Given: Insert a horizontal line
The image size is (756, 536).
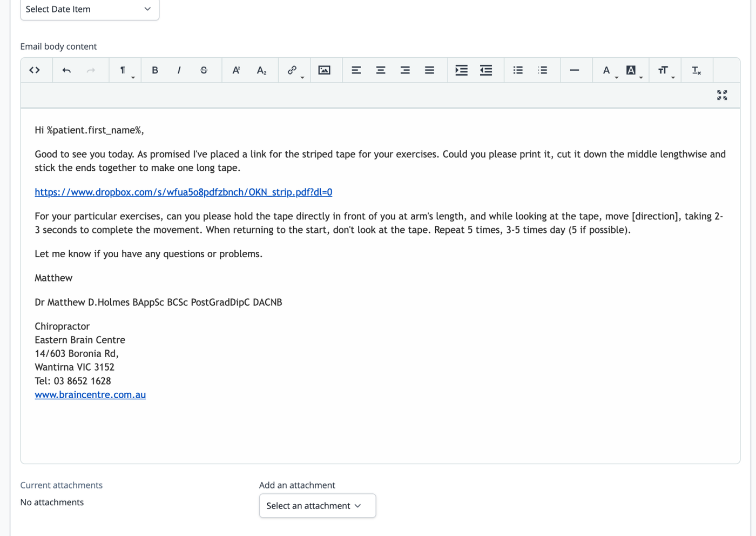Looking at the screenshot, I should (575, 70).
